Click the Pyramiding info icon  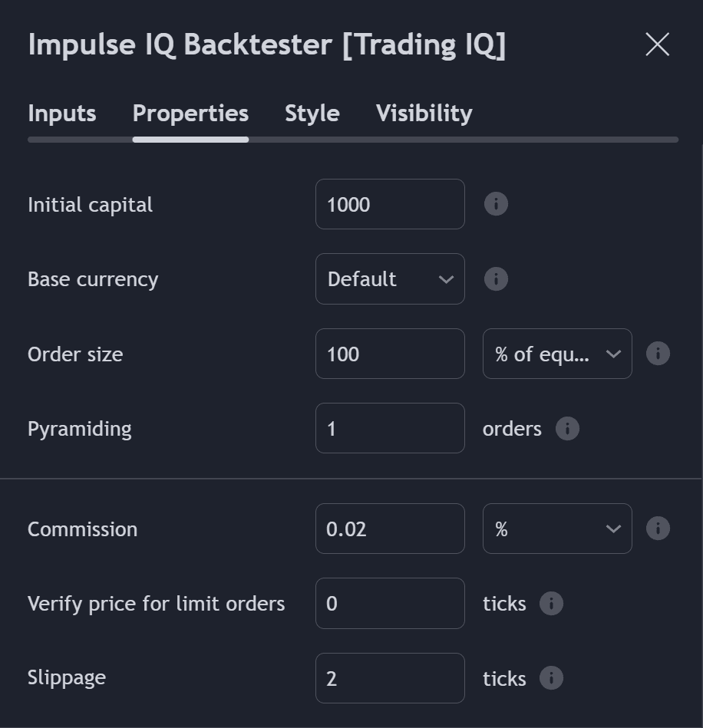point(567,428)
